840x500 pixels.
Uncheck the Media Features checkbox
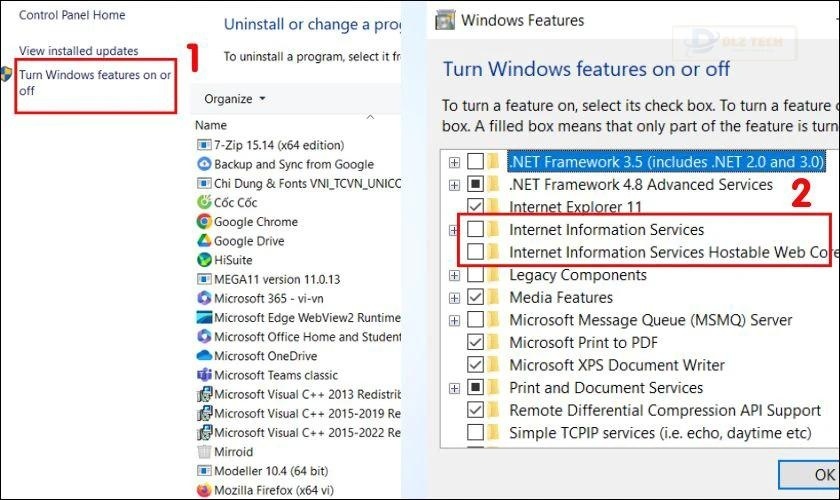coord(476,297)
